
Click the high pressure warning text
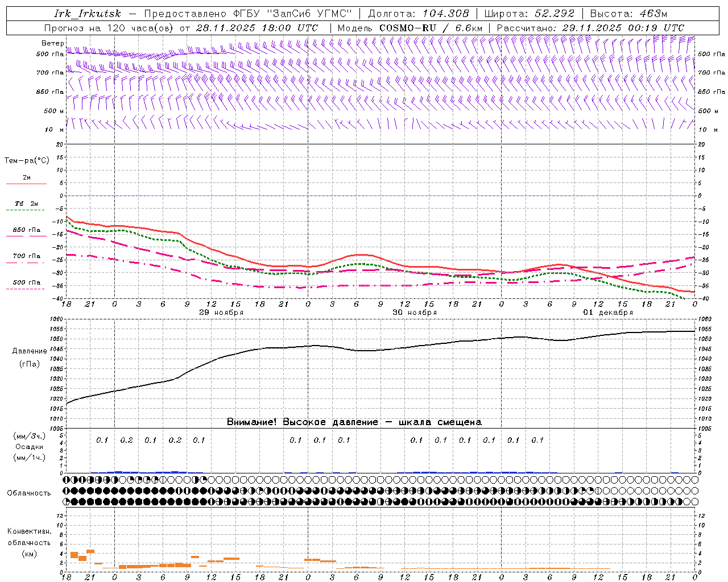point(354,422)
